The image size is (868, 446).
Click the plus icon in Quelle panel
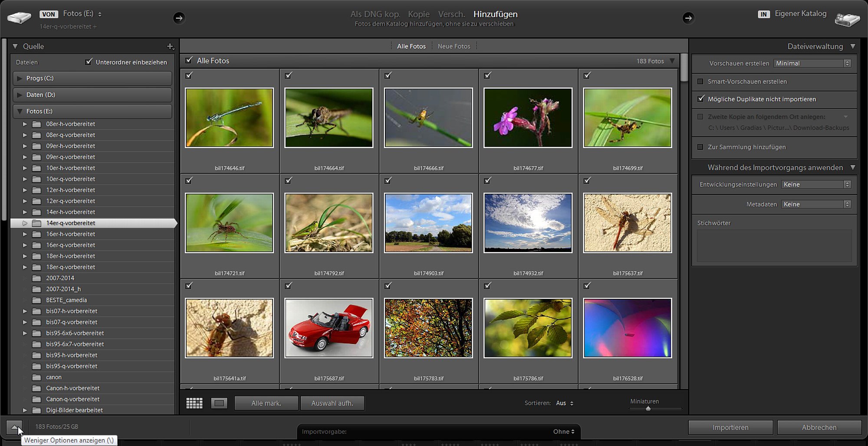click(170, 46)
